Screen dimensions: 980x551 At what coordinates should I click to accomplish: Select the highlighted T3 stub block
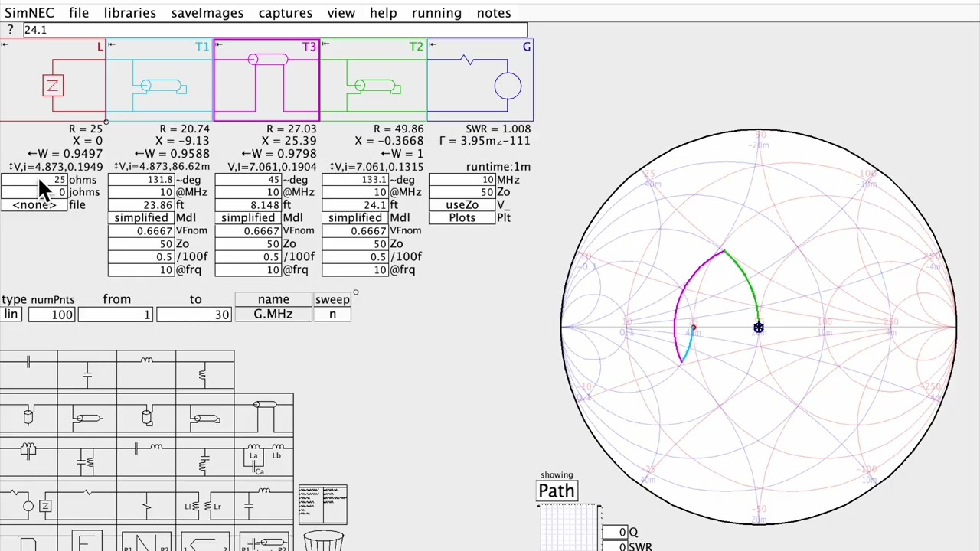click(x=266, y=81)
